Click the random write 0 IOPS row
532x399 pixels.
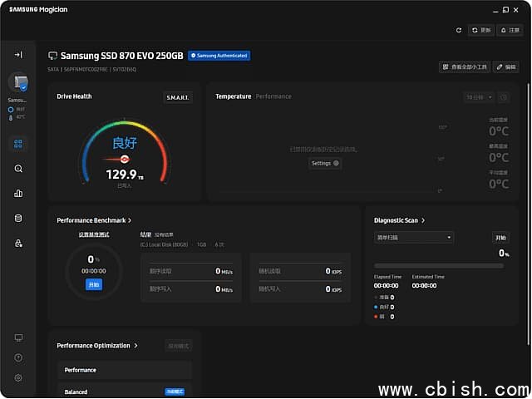click(x=301, y=289)
